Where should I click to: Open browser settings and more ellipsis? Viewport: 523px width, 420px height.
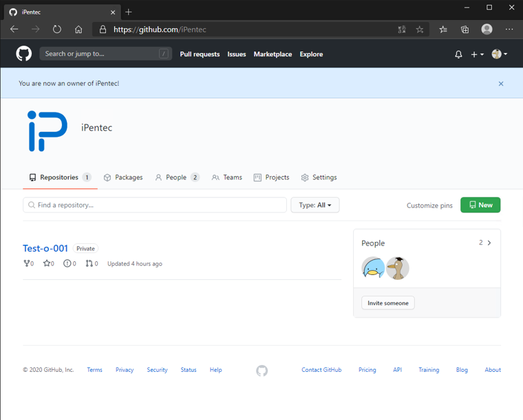click(509, 30)
